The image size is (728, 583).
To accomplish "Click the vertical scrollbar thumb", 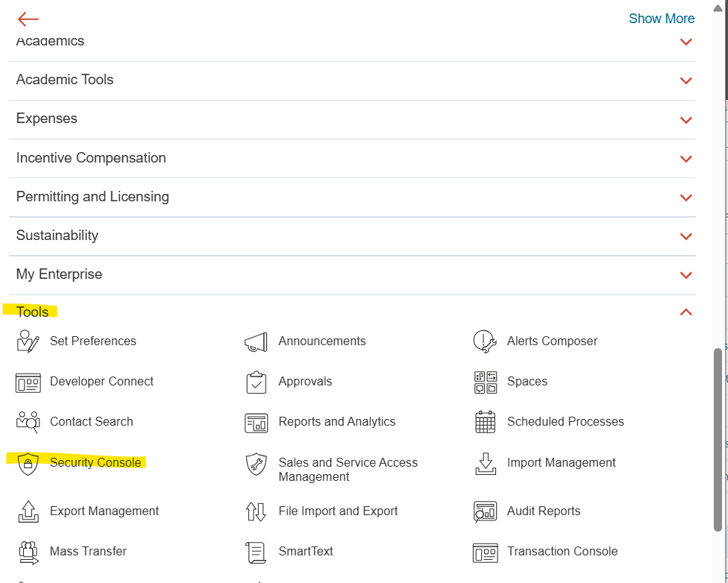I will click(x=718, y=438).
